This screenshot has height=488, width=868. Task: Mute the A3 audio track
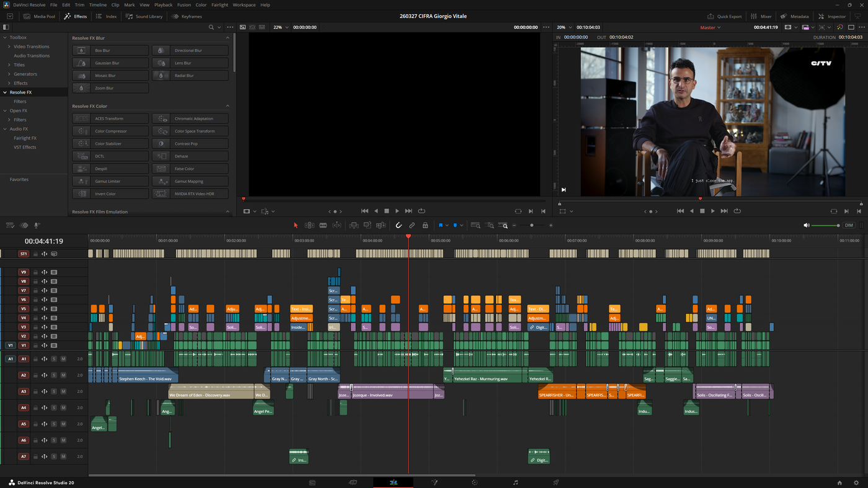coord(63,391)
